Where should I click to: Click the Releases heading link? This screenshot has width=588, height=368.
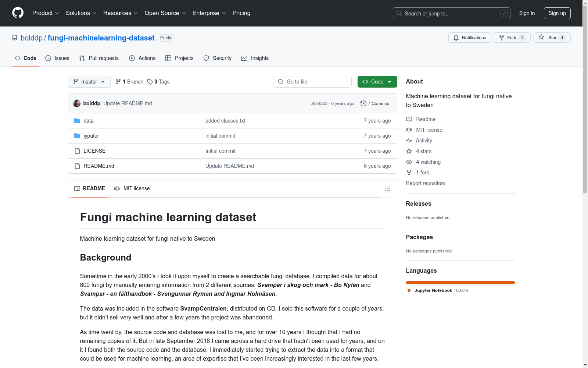tap(419, 204)
